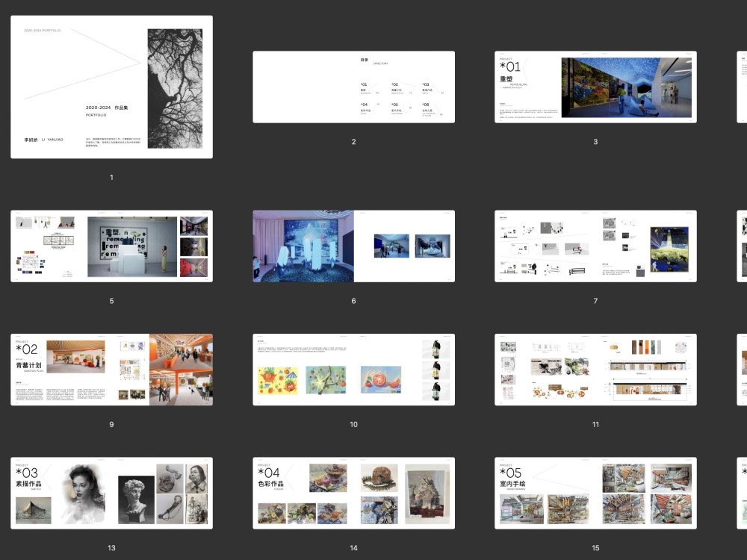Screen dimensions: 747x560
Task: Click the page number label 10
Action: (353, 424)
